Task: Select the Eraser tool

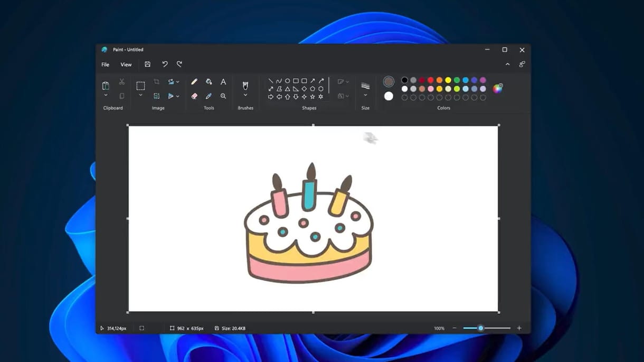Action: [x=194, y=96]
